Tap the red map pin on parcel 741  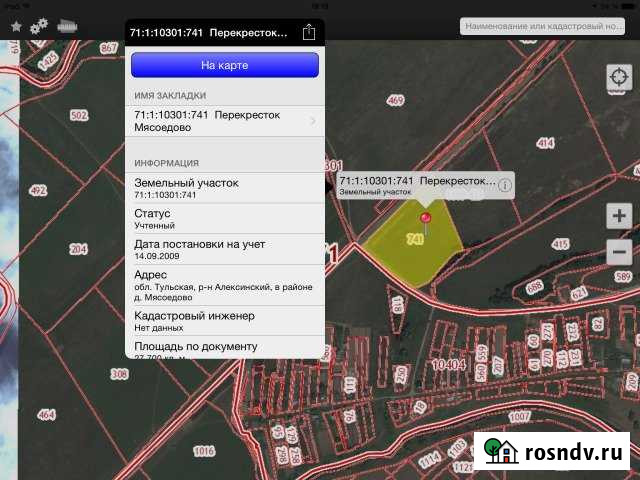pyautogui.click(x=426, y=219)
